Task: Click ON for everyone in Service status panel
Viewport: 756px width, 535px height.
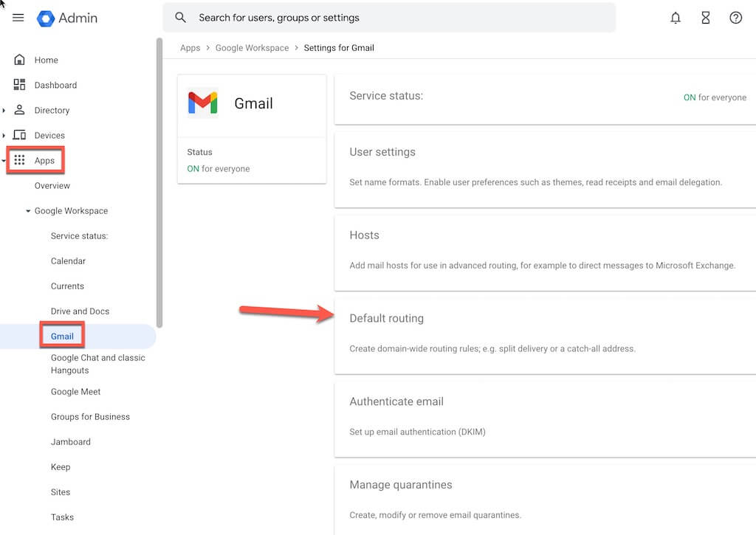Action: point(715,97)
